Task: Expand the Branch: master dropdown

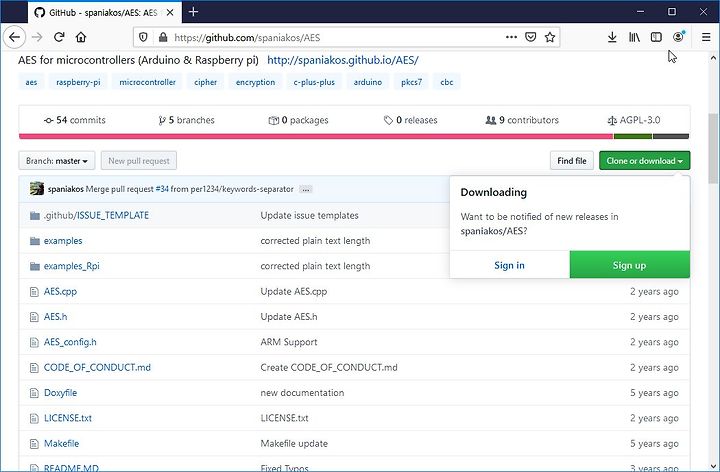Action: click(x=57, y=161)
